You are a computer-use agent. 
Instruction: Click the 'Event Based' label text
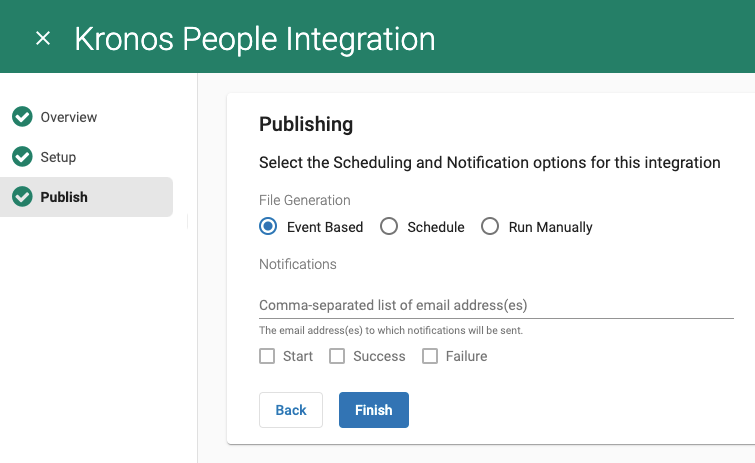[x=325, y=227]
